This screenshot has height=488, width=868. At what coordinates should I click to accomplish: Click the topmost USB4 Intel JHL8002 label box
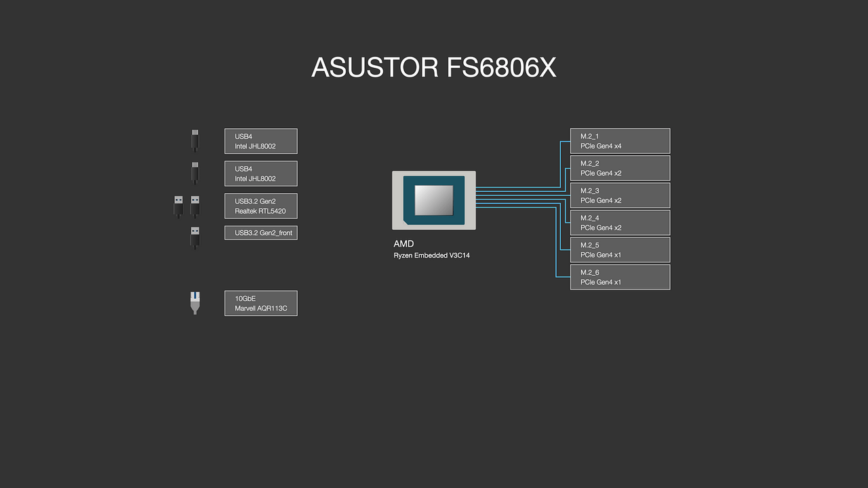[x=260, y=140]
